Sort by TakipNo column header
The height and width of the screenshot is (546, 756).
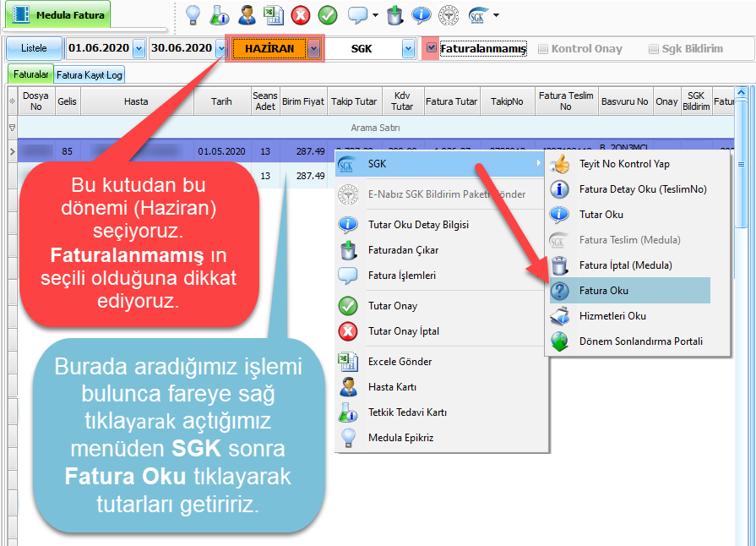click(x=507, y=101)
